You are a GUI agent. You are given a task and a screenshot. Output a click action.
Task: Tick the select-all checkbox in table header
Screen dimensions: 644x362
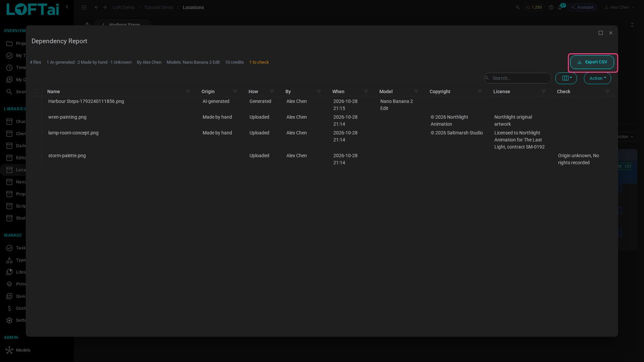coord(36,92)
